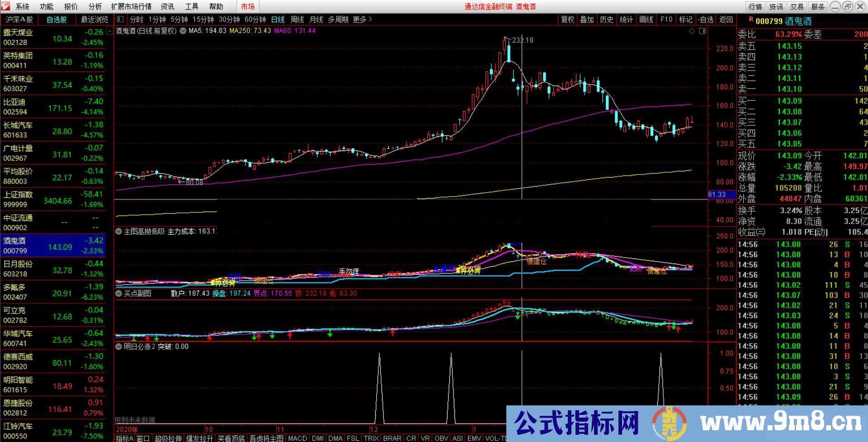The image size is (868, 442).
Task: Select the OBV indicator tab
Action: (441, 438)
